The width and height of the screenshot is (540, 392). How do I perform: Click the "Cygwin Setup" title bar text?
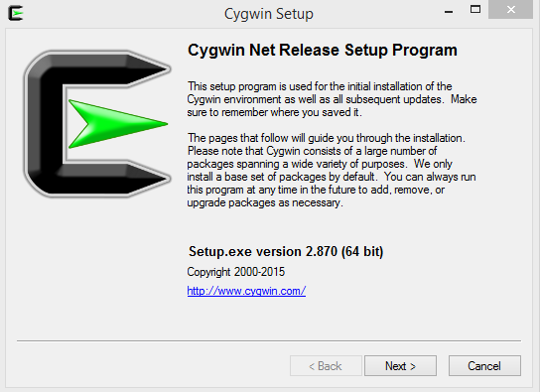point(269,14)
